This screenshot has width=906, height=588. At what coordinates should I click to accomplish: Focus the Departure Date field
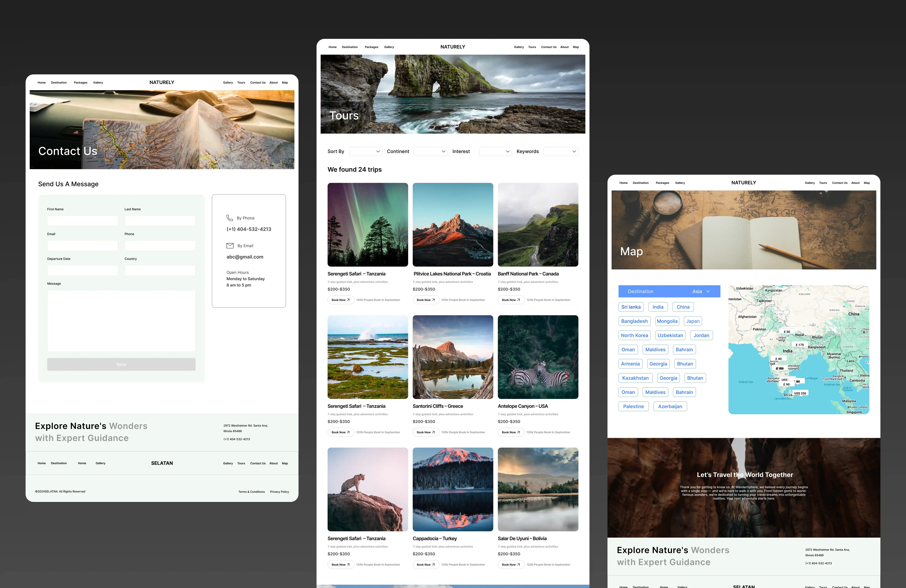pos(83,271)
